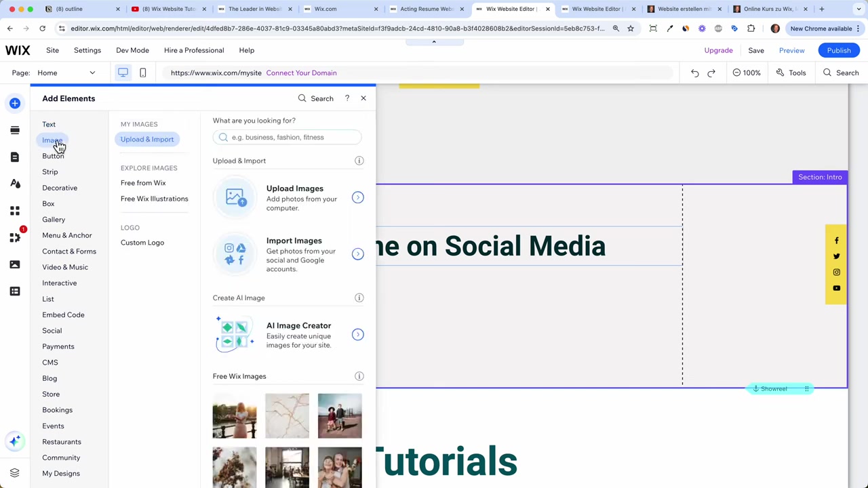Click the Upgrade link

[x=718, y=50]
